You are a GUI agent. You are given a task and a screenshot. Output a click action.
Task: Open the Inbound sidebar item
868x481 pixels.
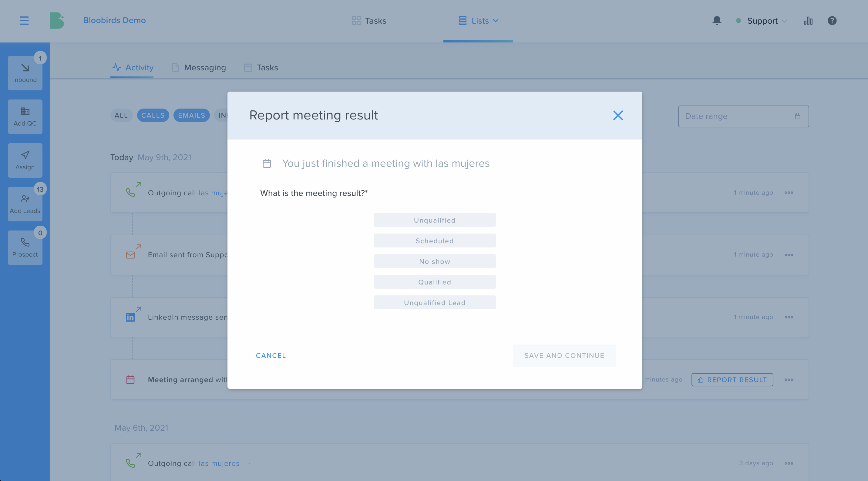point(25,73)
